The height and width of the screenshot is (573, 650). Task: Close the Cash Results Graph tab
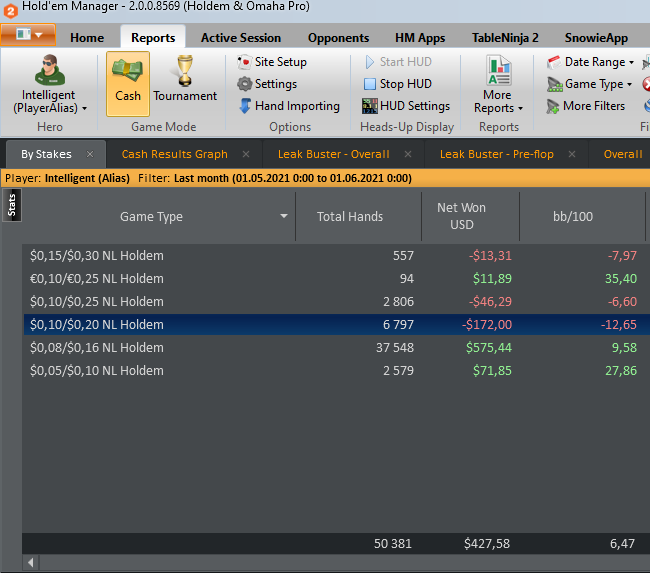click(246, 154)
